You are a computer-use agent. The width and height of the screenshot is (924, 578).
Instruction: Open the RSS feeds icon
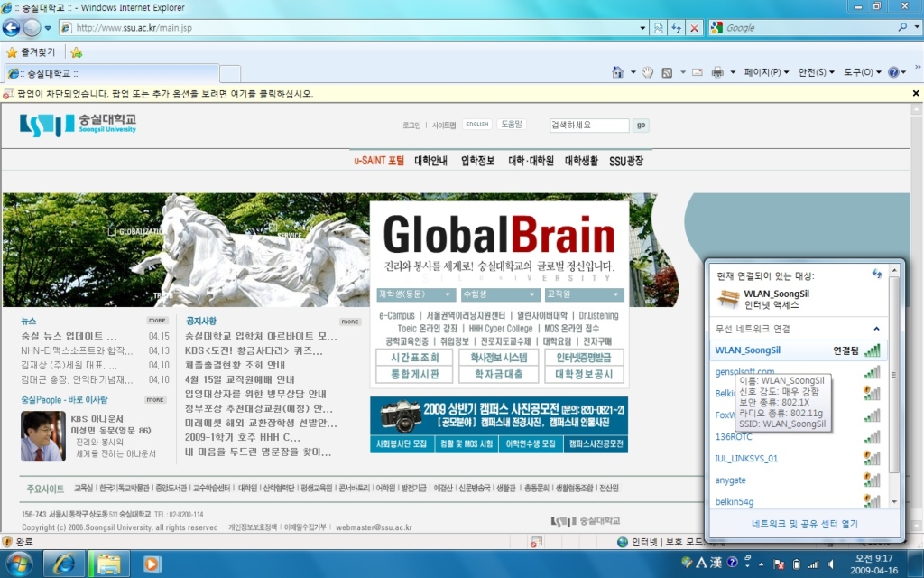667,72
